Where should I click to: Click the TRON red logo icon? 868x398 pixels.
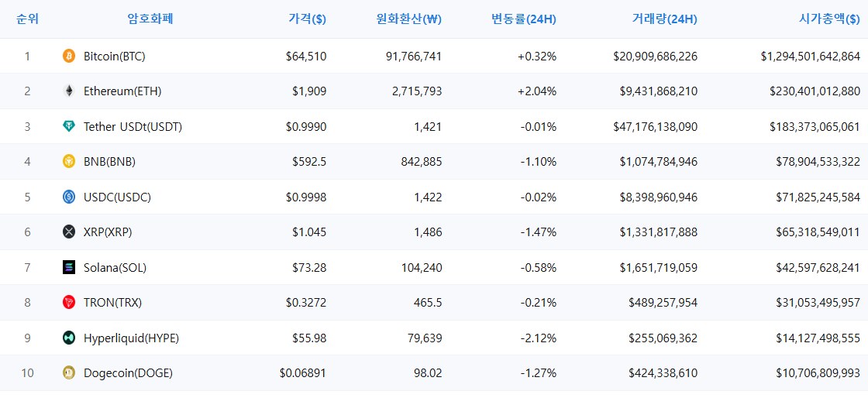(69, 302)
